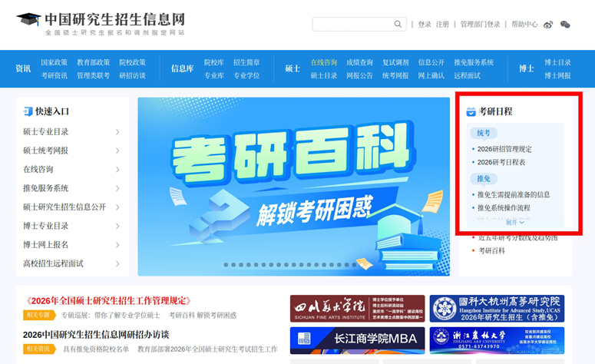This screenshot has height=364, width=595.
Task: Select 院校库 in the 信息库 navigation
Action: pyautogui.click(x=213, y=62)
